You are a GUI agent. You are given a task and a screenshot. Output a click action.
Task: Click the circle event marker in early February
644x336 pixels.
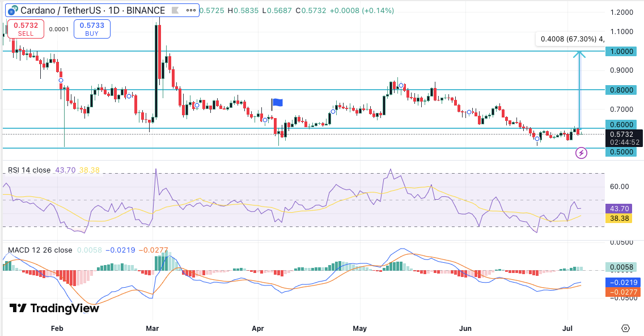tap(61, 80)
